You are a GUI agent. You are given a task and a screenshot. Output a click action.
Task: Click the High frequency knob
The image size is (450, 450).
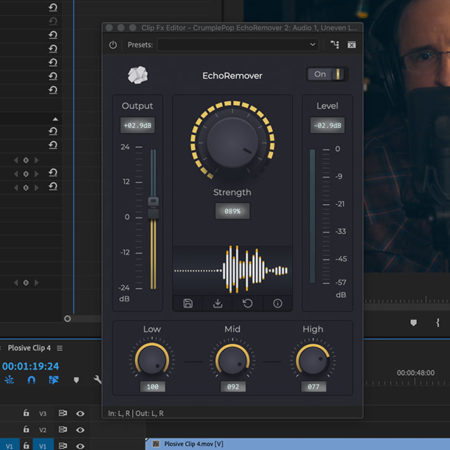click(x=313, y=360)
